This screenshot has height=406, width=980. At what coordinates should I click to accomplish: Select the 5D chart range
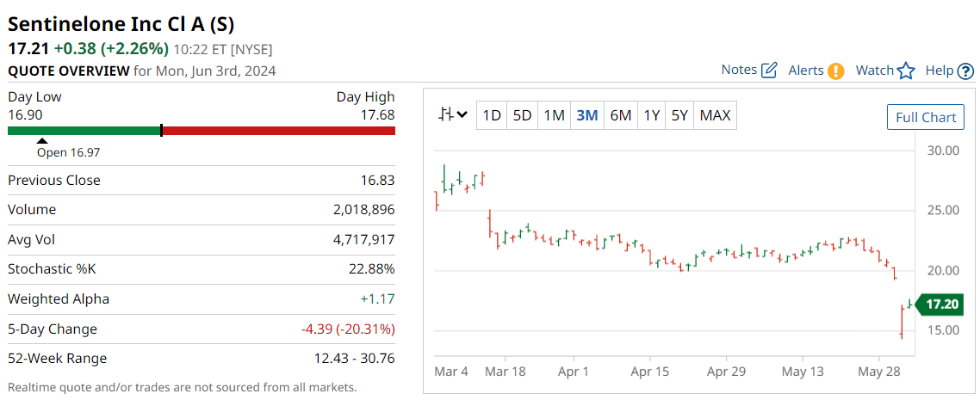(x=523, y=115)
